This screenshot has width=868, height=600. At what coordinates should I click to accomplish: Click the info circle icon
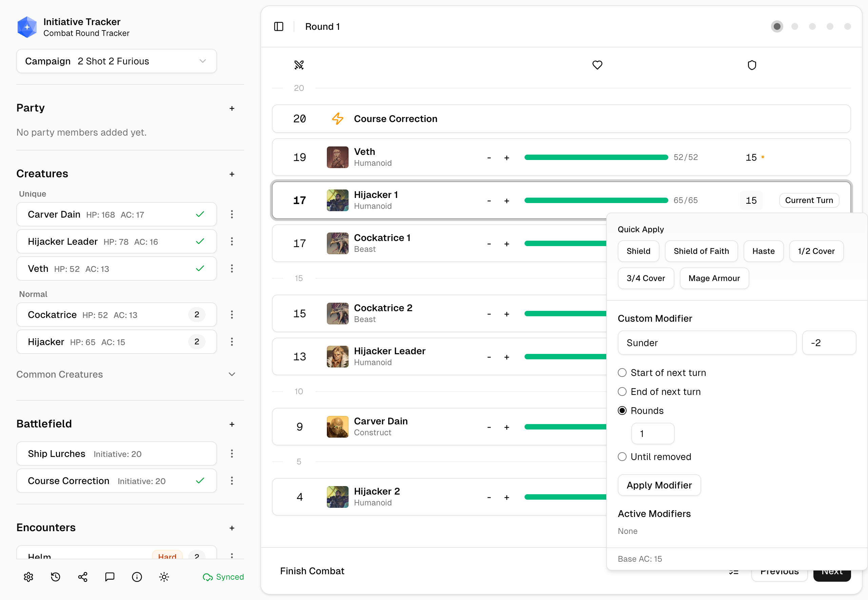(x=137, y=577)
